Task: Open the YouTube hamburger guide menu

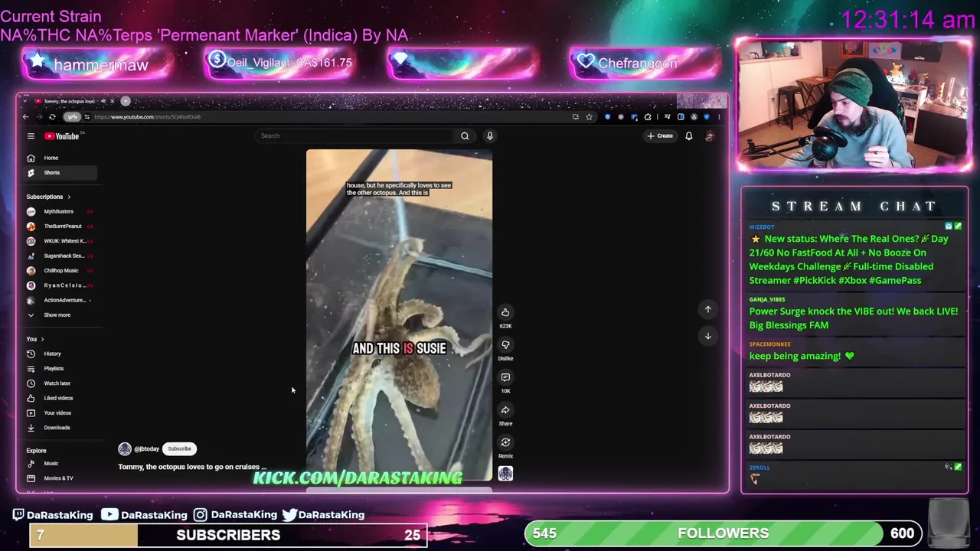Action: click(31, 136)
